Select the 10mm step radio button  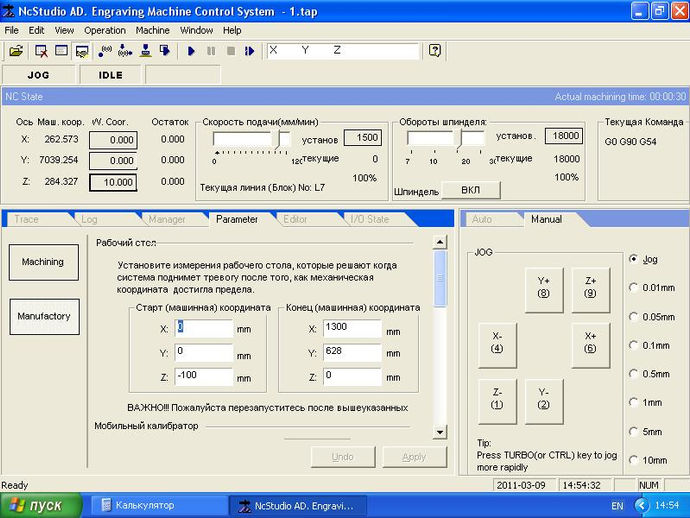634,460
